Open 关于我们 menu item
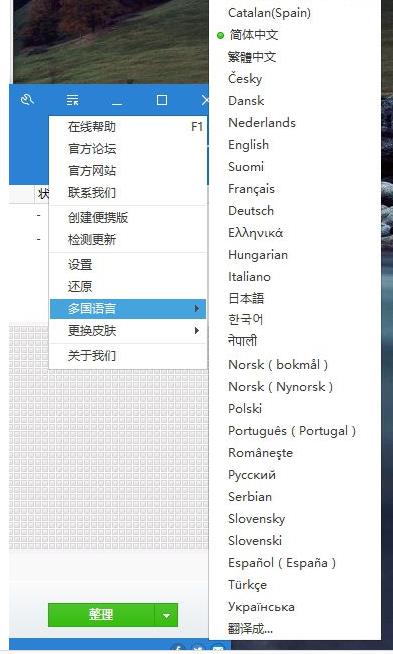The width and height of the screenshot is (393, 654). [128, 356]
